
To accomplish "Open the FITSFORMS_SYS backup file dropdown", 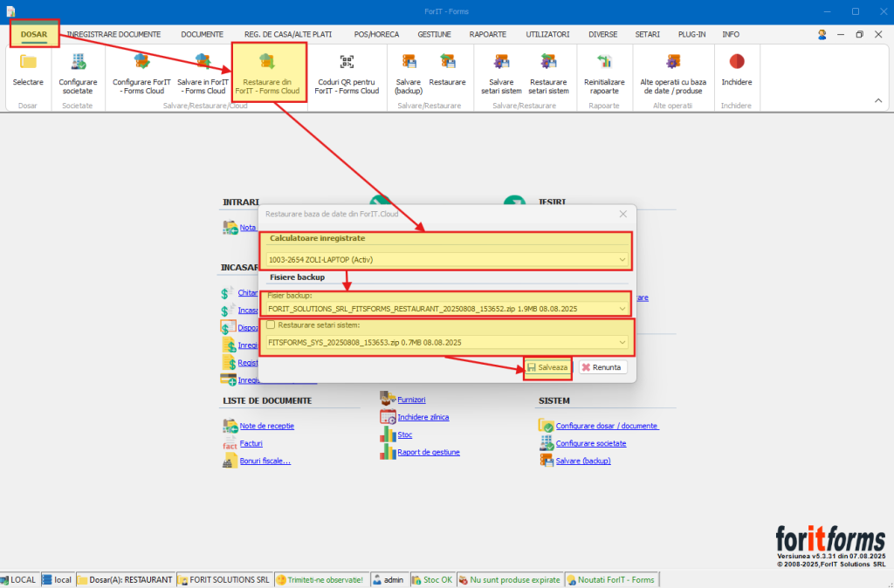I will tap(622, 343).
